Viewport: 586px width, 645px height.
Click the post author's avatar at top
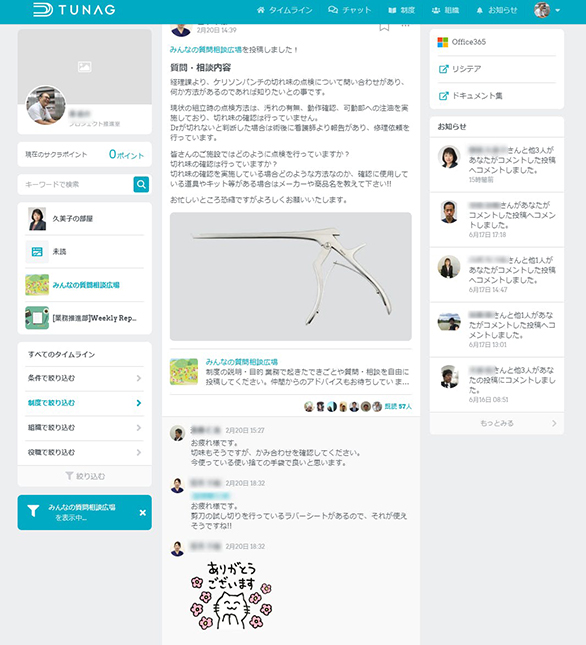(x=181, y=29)
